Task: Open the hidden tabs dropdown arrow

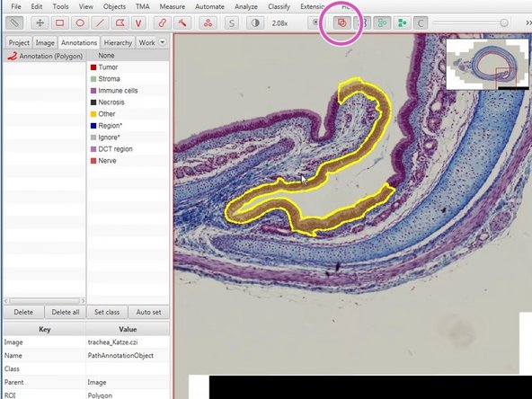Action: tap(163, 42)
